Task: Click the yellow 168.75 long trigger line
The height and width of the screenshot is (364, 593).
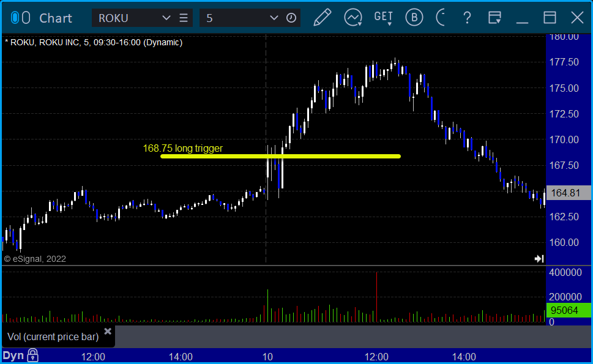Action: pos(280,156)
